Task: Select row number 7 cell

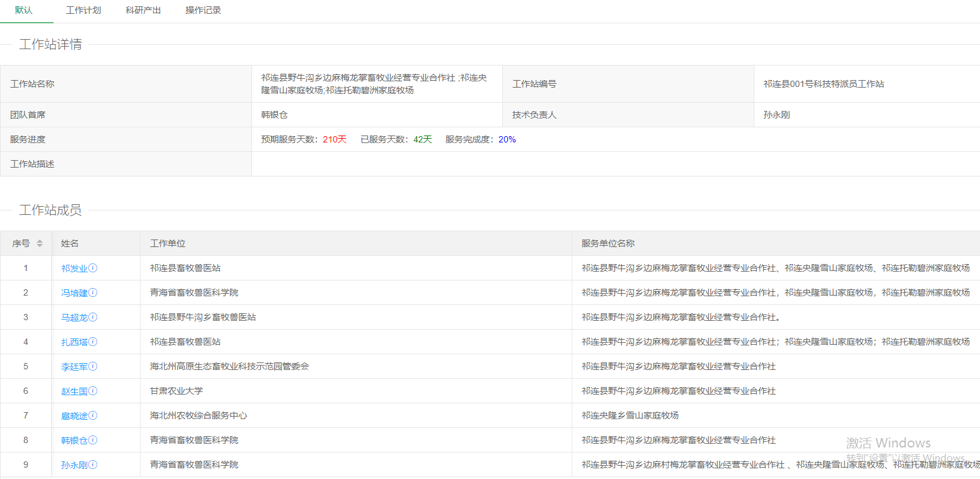Action: pos(26,415)
